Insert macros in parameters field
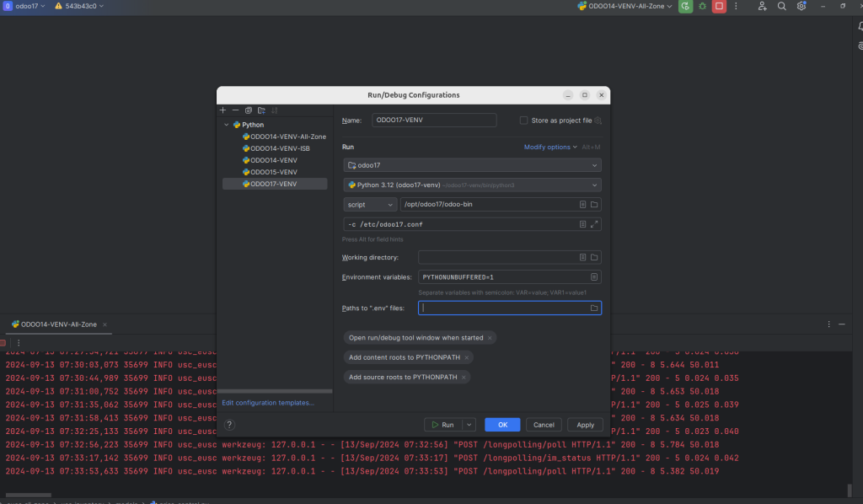Screen dimensions: 863x504 [x=583, y=224]
